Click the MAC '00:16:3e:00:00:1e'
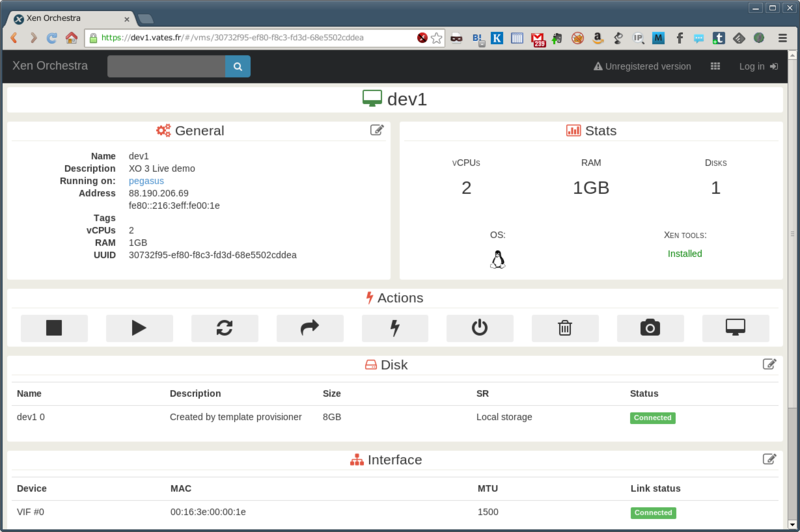800x532 pixels. point(208,512)
